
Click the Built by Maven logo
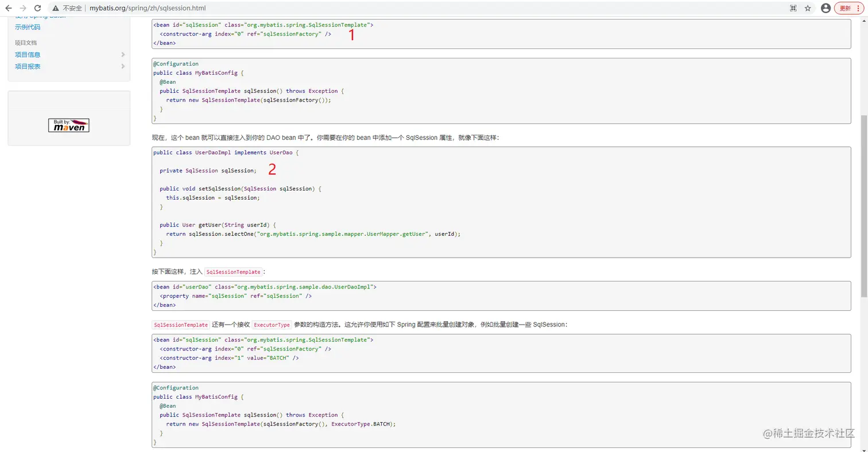[x=69, y=125]
